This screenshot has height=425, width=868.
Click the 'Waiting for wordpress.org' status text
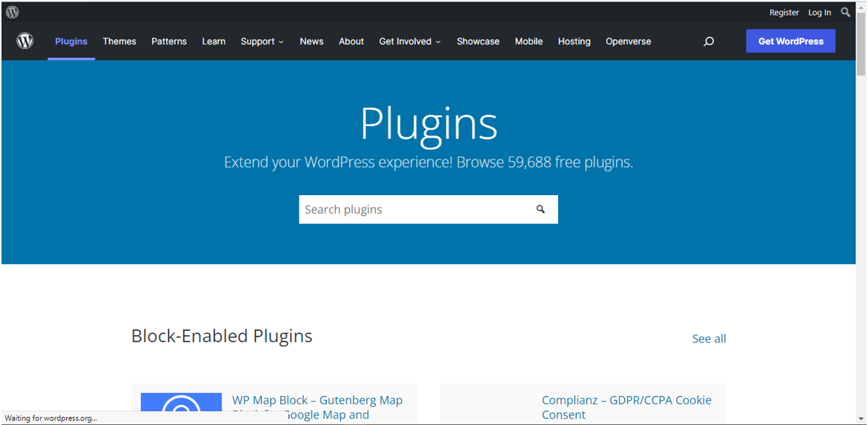coord(51,418)
